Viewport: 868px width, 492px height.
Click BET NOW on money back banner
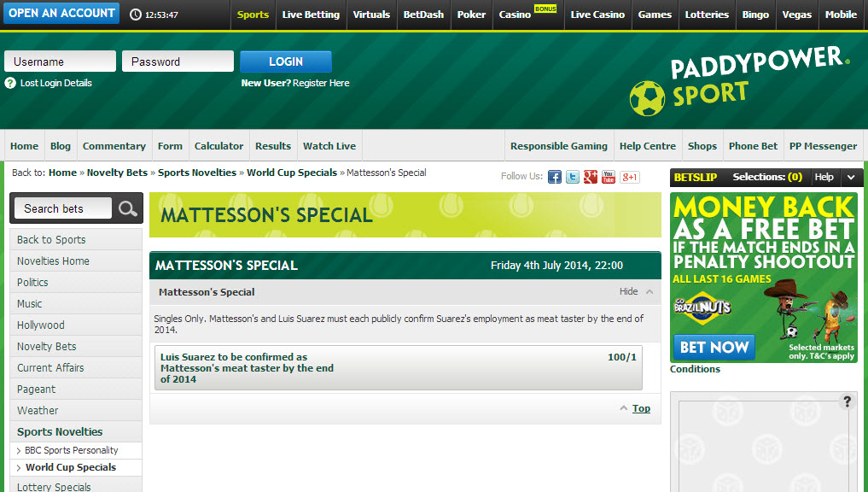(x=714, y=348)
